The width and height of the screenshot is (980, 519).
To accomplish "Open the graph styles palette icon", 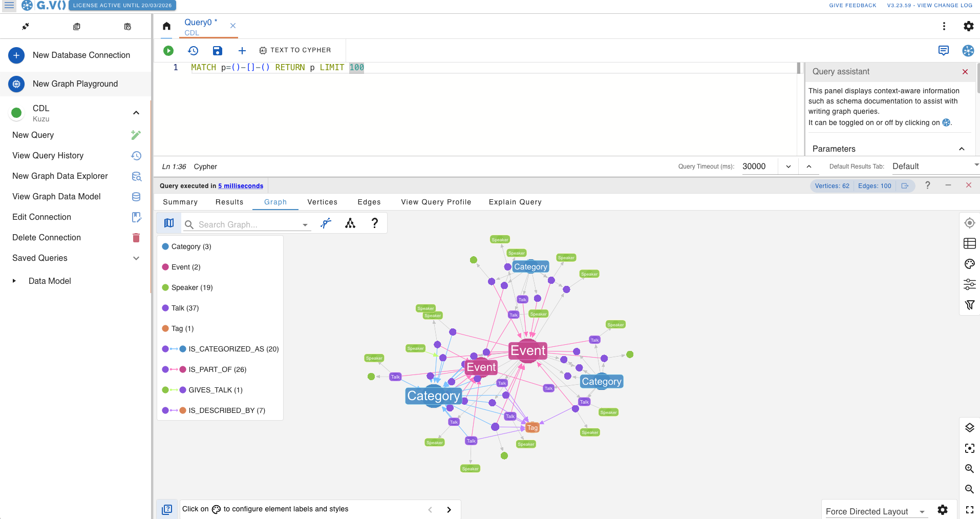I will pos(969,264).
